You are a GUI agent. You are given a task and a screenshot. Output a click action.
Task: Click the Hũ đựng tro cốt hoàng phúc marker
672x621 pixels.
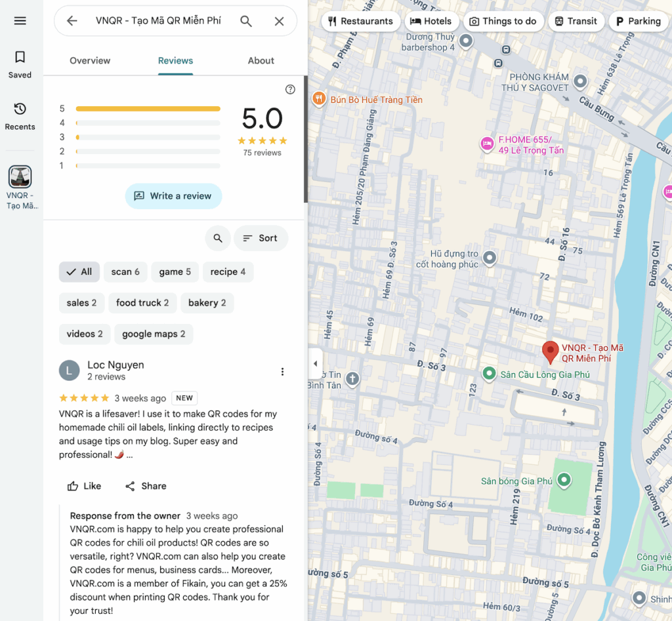coord(490,258)
